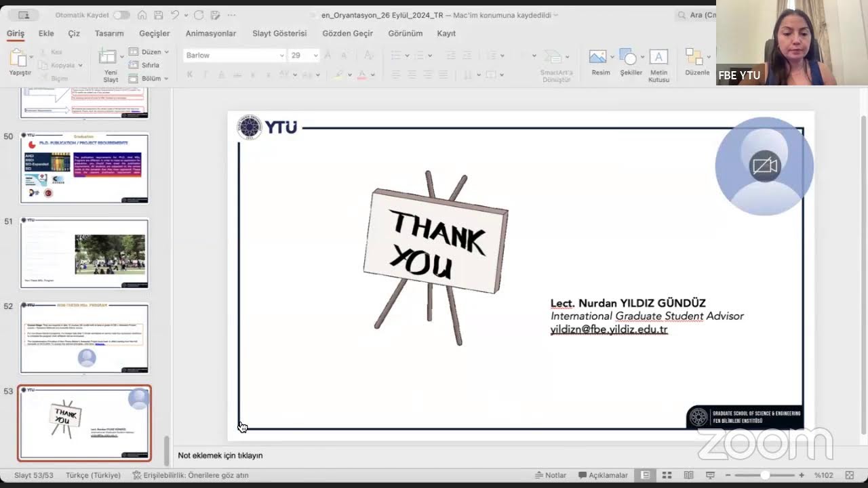Click the Redo circular arrow icon
Screen dimensions: 868x488
pyautogui.click(x=199, y=15)
